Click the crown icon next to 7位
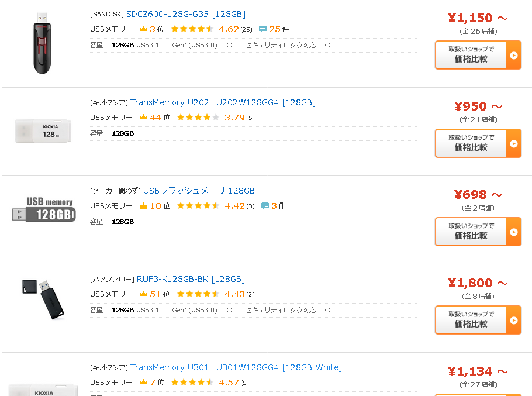 pyautogui.click(x=143, y=383)
